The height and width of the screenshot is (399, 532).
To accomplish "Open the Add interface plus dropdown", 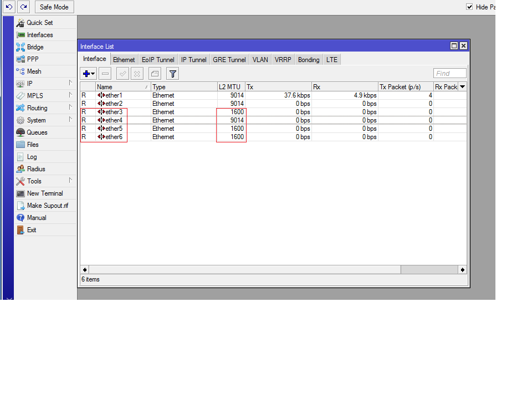I will coord(89,74).
